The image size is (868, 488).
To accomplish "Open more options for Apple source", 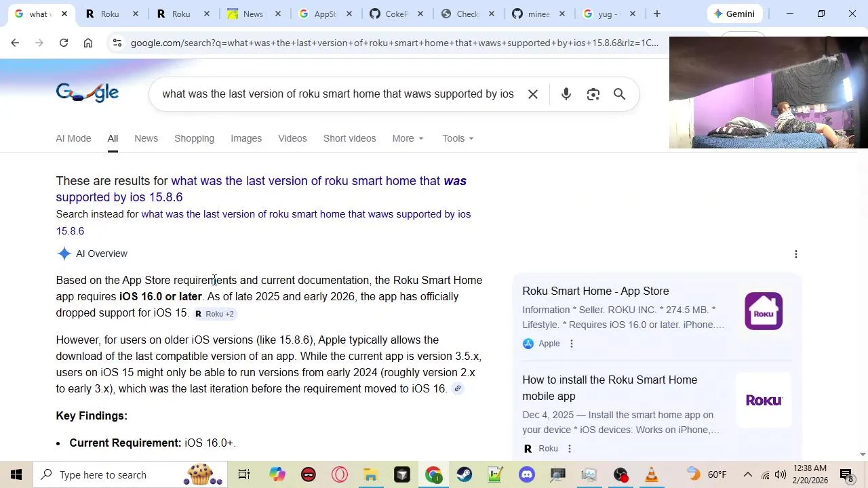I will pyautogui.click(x=572, y=344).
